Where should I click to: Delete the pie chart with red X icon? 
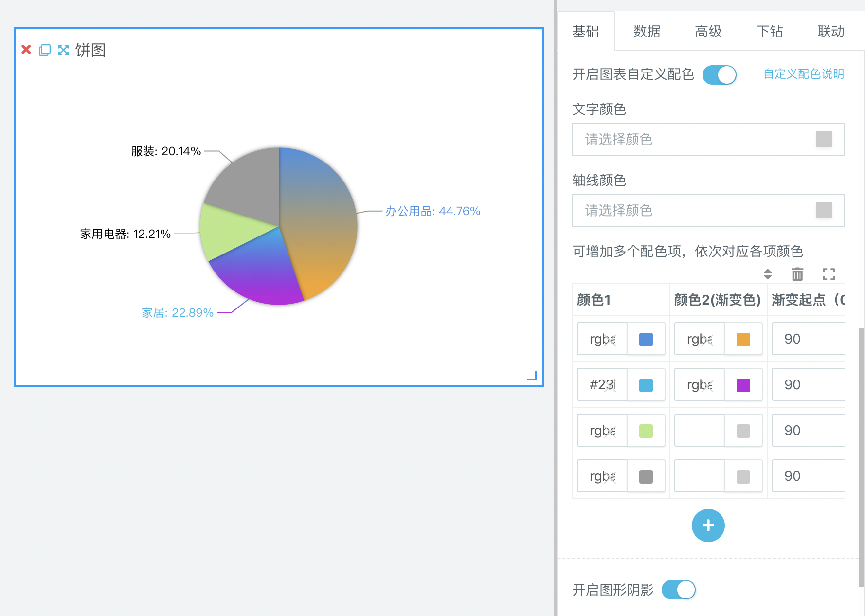[26, 50]
